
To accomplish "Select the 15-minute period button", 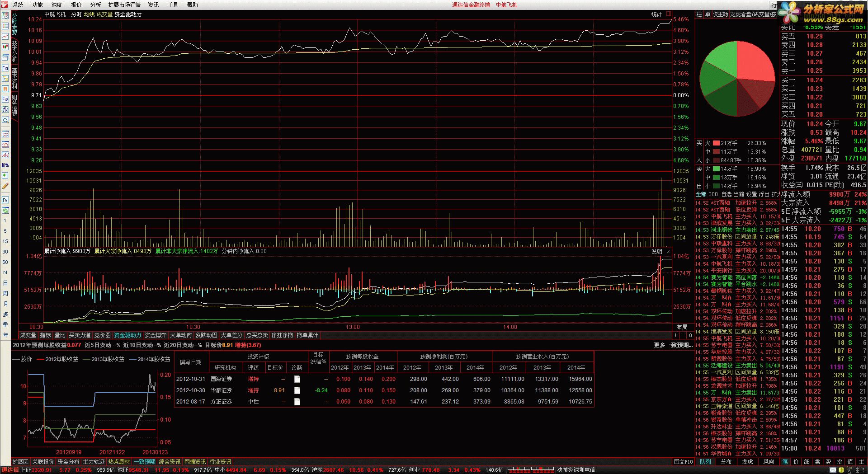I will [5, 241].
